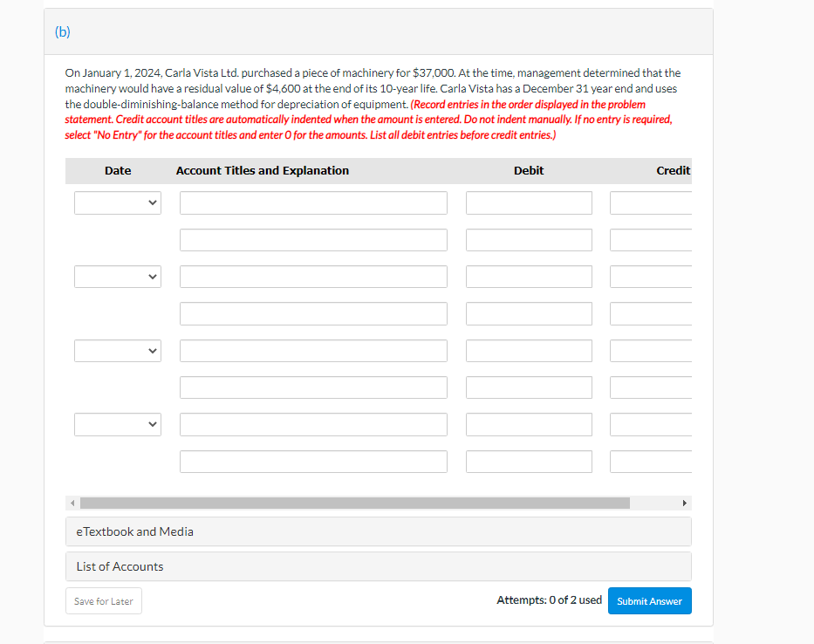Click third row Credit amount field
Viewport: 814px width, 644px height.
tap(651, 277)
